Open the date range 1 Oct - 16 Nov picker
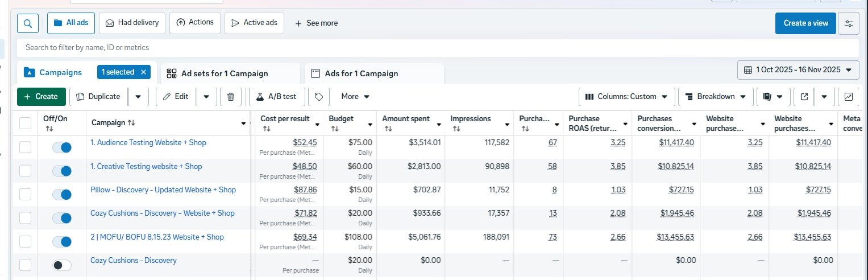This screenshot has width=868, height=280. tap(798, 70)
